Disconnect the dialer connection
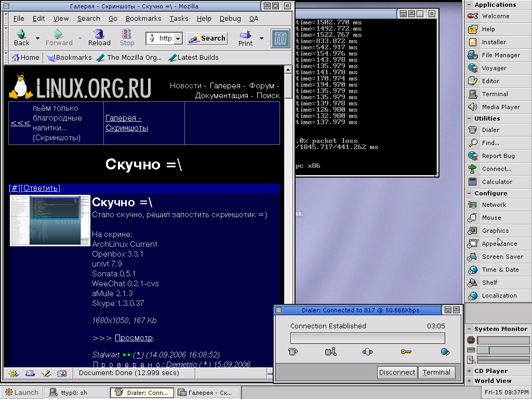 point(396,372)
